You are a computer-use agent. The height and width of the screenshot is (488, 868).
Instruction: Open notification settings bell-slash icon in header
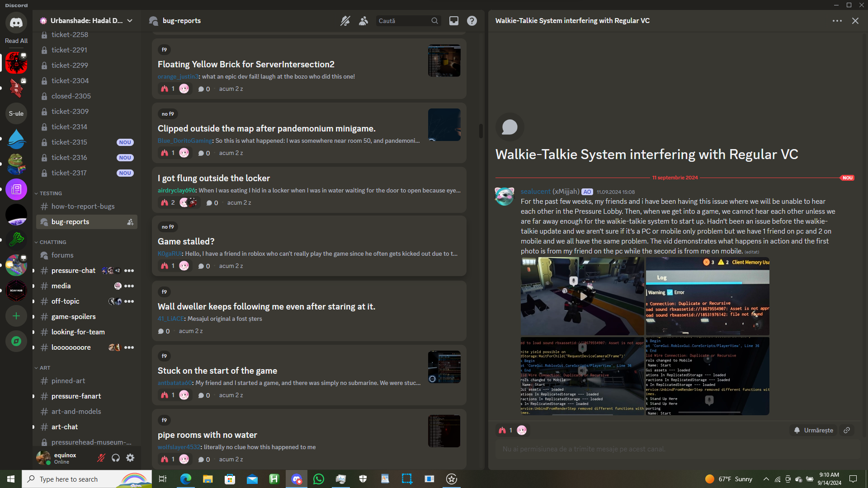[345, 21]
